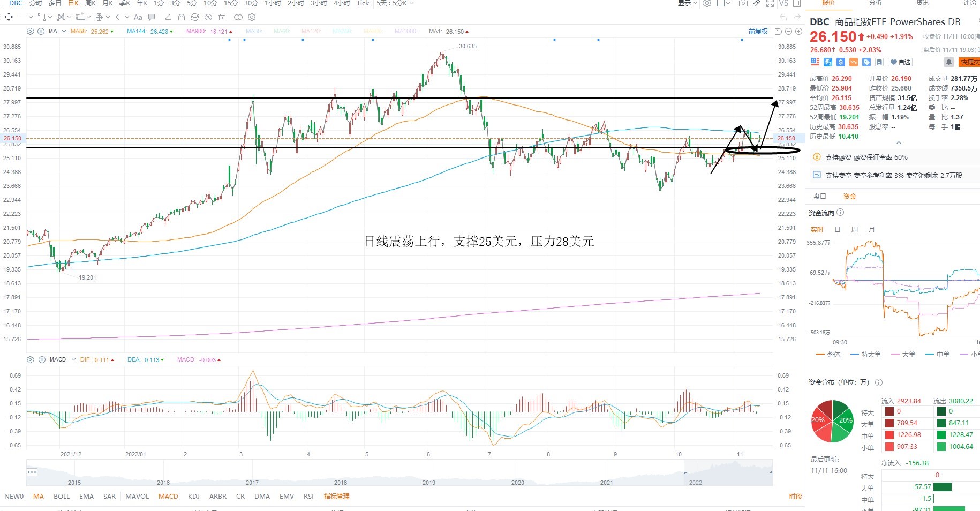Remove MA indicator with the X icon
Viewport: 980px width, 511px height.
point(41,31)
